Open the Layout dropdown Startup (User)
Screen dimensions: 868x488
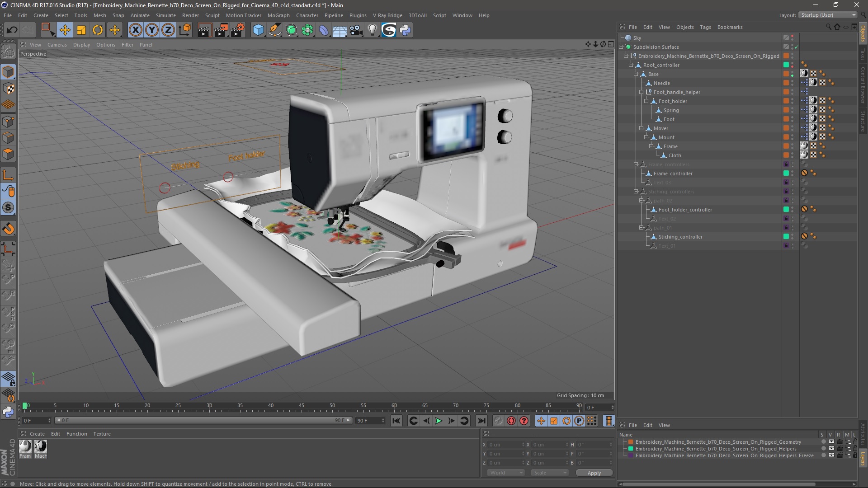828,15
